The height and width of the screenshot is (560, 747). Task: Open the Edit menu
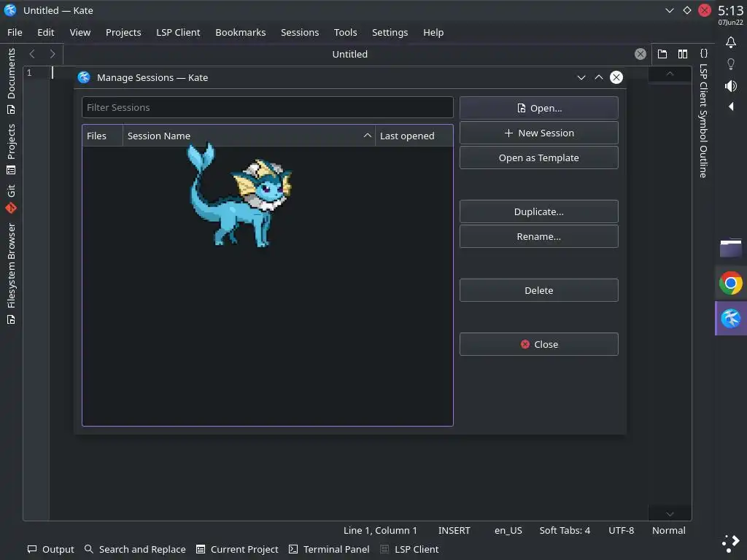46,32
